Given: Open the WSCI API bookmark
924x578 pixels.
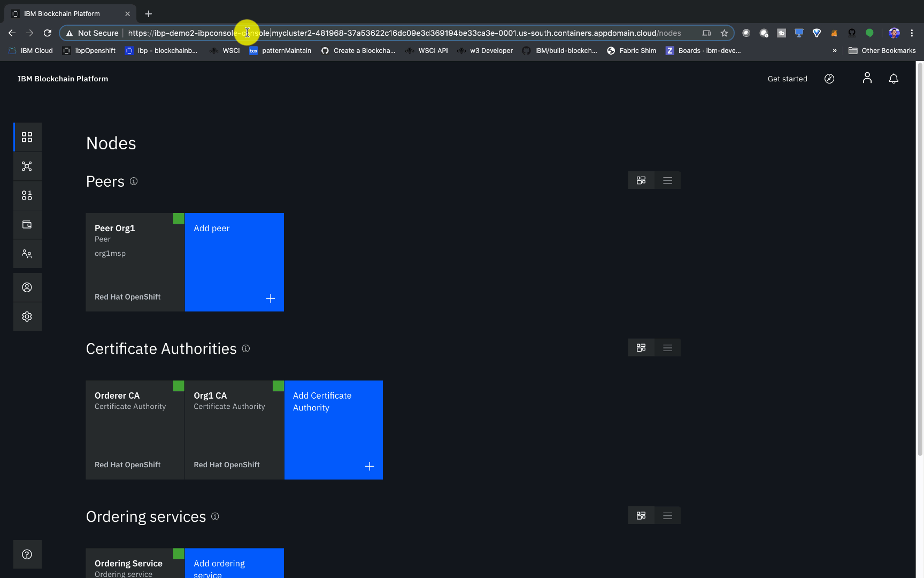Looking at the screenshot, I should click(x=427, y=51).
